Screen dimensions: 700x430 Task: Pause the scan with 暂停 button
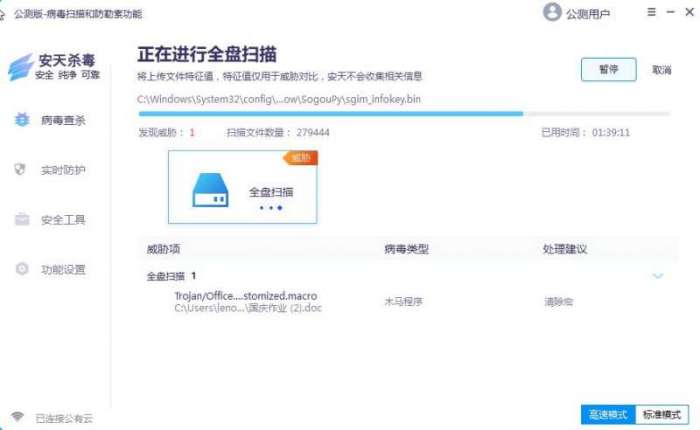608,70
